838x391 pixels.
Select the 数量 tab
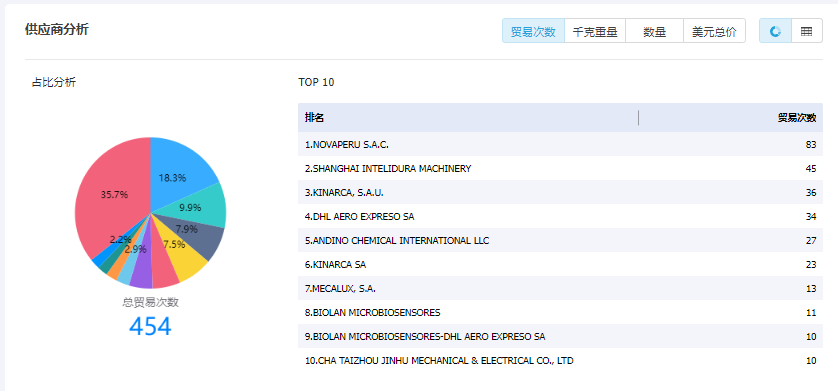(655, 32)
